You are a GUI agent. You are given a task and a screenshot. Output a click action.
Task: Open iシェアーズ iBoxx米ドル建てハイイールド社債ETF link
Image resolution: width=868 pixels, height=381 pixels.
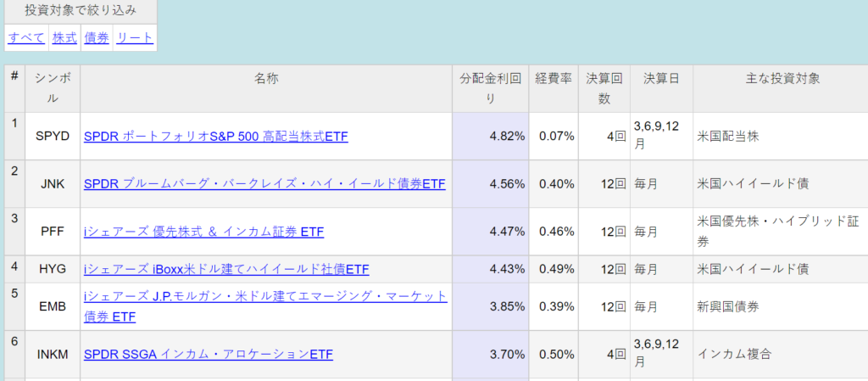(226, 269)
